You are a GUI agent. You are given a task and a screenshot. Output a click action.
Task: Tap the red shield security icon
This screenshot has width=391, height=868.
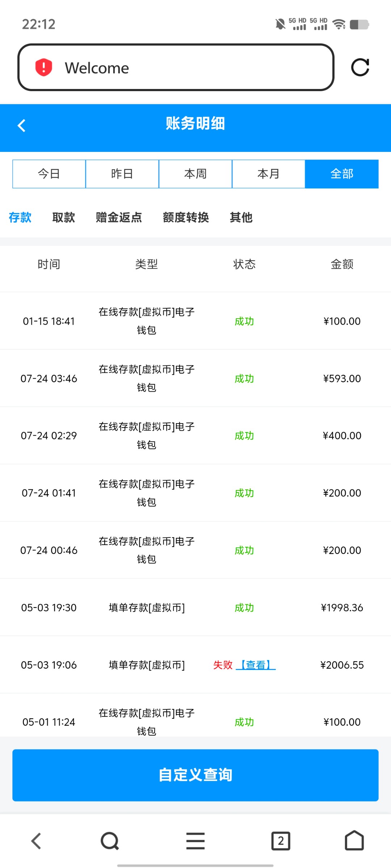44,68
